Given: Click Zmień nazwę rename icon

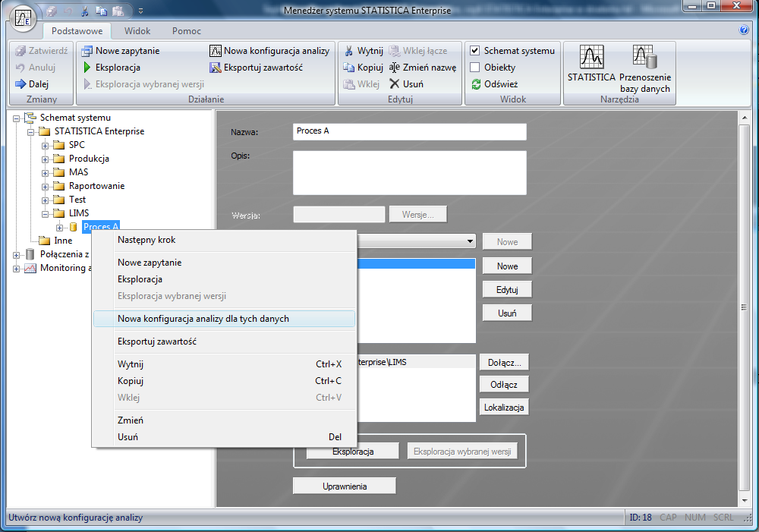Looking at the screenshot, I should coord(395,68).
